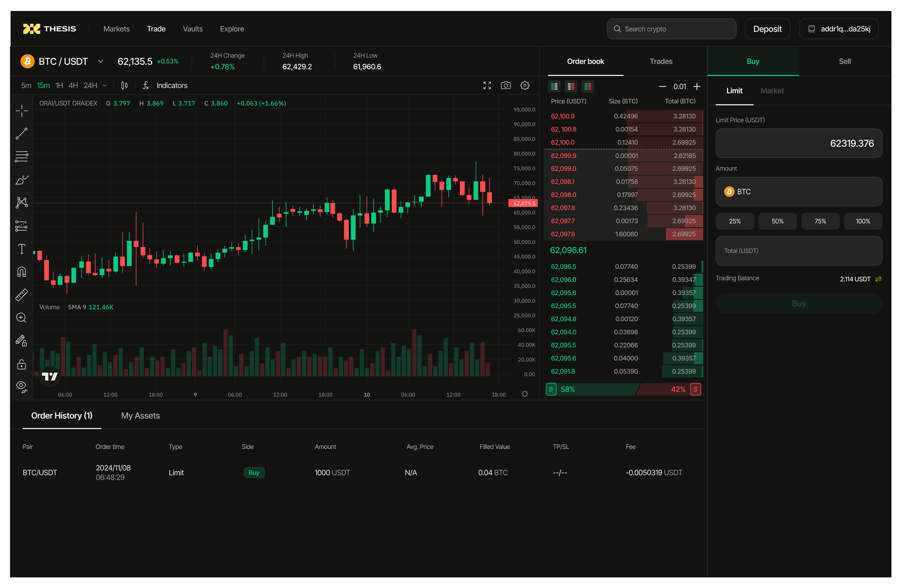Click the transfer arrows next to Trading Balance

pyautogui.click(x=878, y=279)
